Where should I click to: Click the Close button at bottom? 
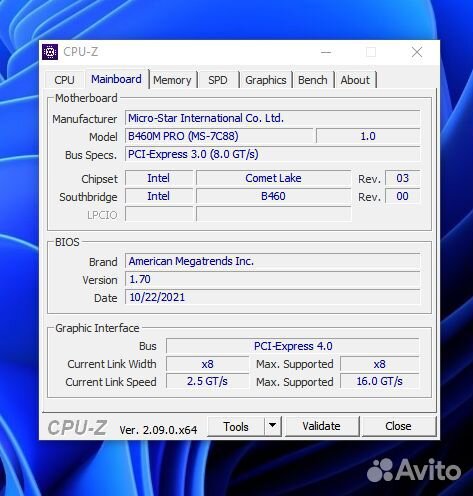[x=398, y=426]
